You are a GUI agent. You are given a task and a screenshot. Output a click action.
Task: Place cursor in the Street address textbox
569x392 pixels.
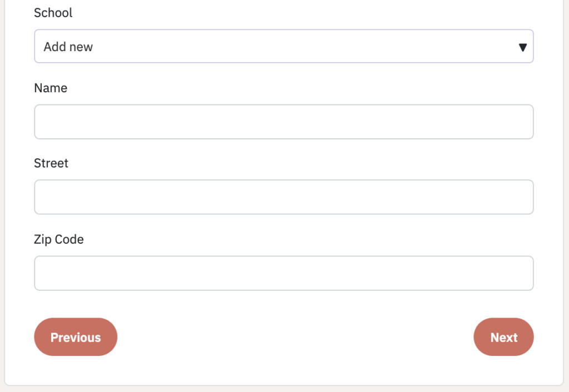pyautogui.click(x=284, y=197)
